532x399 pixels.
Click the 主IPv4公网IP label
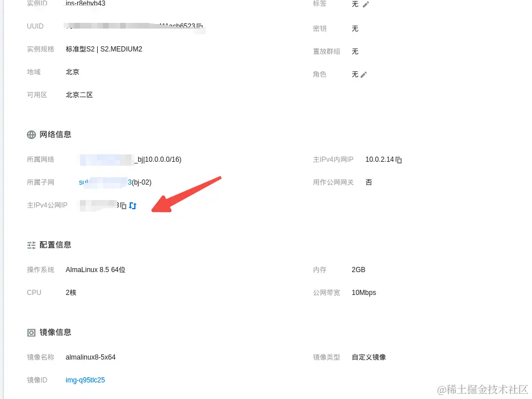[47, 205]
